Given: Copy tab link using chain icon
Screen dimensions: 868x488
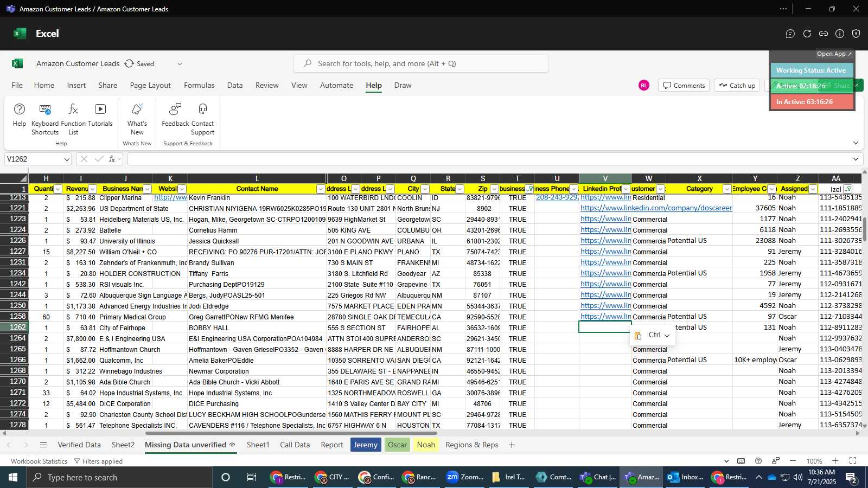Looking at the screenshot, I should tap(824, 34).
